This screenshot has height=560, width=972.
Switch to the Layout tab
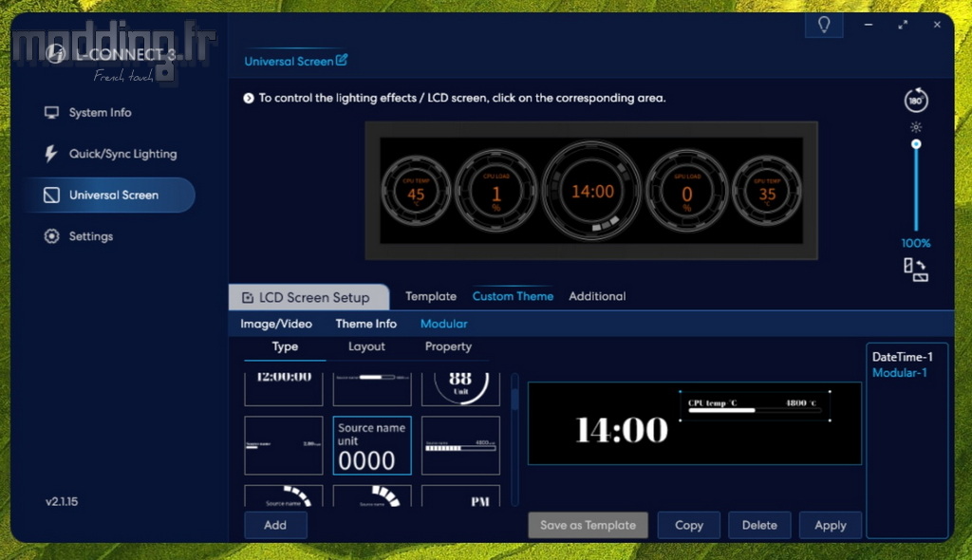click(x=366, y=347)
